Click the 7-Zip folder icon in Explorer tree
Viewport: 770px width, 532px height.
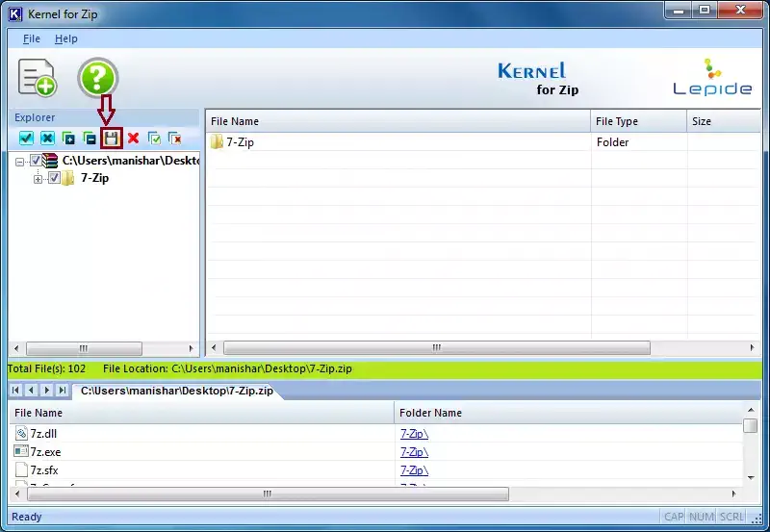[68, 178]
